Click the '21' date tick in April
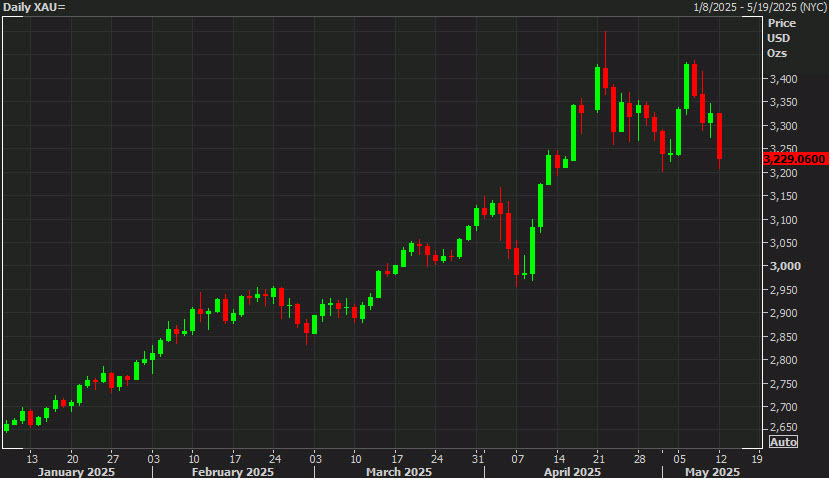Viewport: 829px width, 478px height. pyautogui.click(x=598, y=458)
